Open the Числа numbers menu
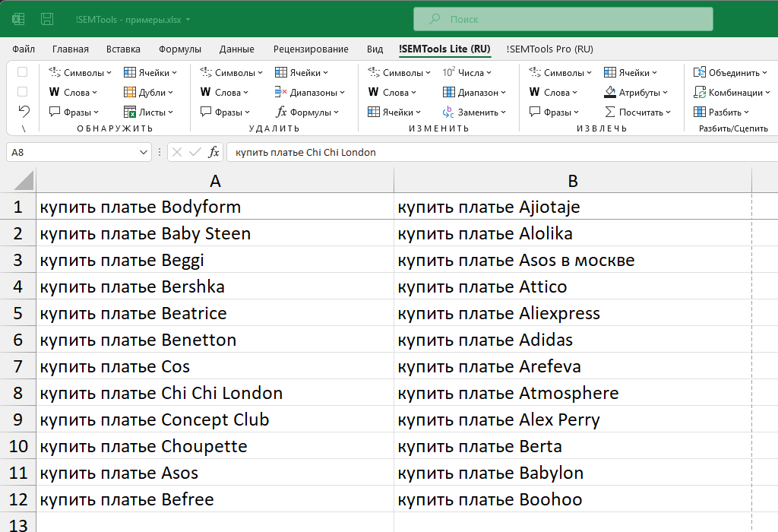 pos(467,72)
